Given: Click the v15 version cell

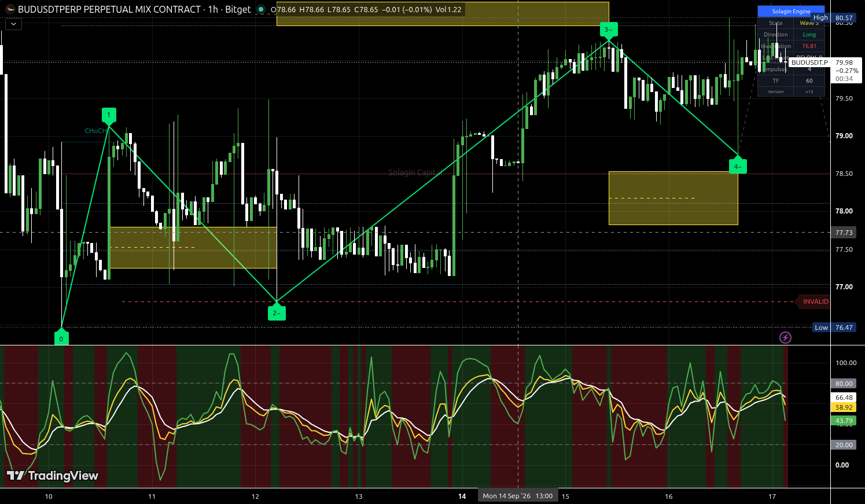Looking at the screenshot, I should [x=809, y=92].
